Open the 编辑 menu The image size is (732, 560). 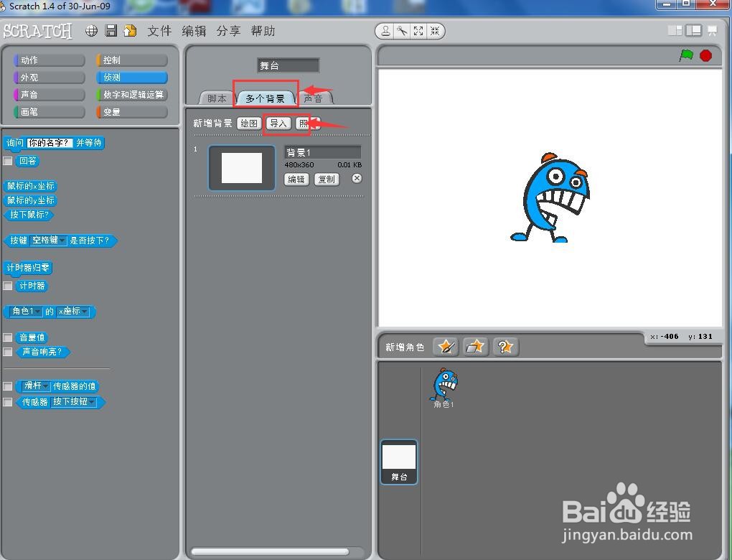pyautogui.click(x=194, y=31)
